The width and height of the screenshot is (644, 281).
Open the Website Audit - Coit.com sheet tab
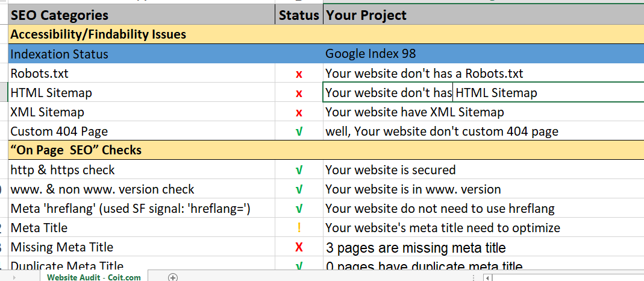tap(94, 277)
